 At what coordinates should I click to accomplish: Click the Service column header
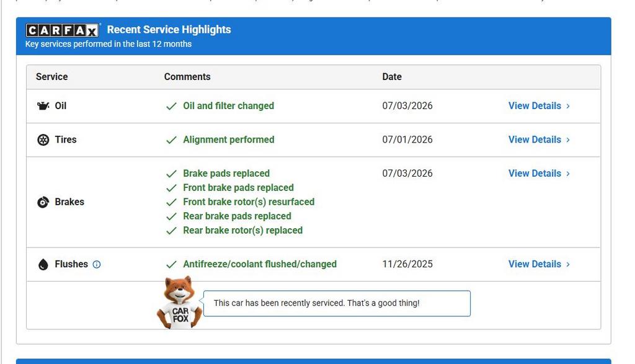[x=51, y=77]
